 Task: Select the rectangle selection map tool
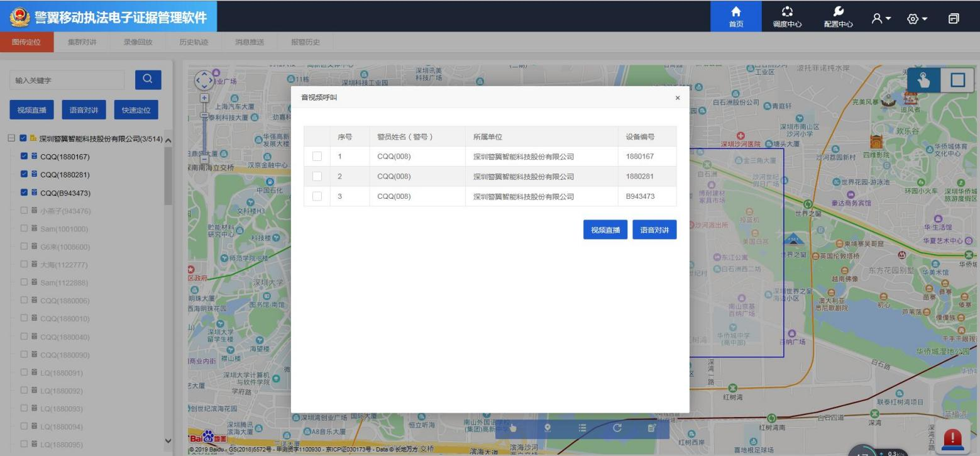957,81
